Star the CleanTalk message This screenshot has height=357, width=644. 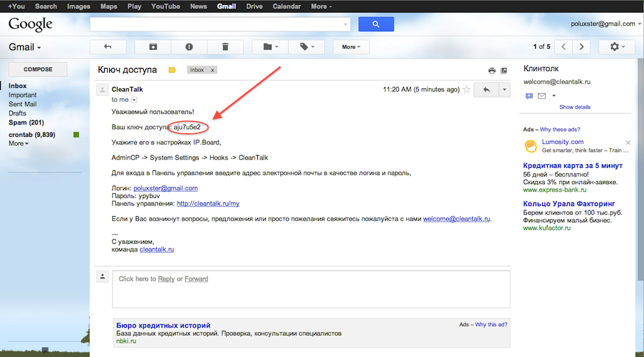point(466,90)
